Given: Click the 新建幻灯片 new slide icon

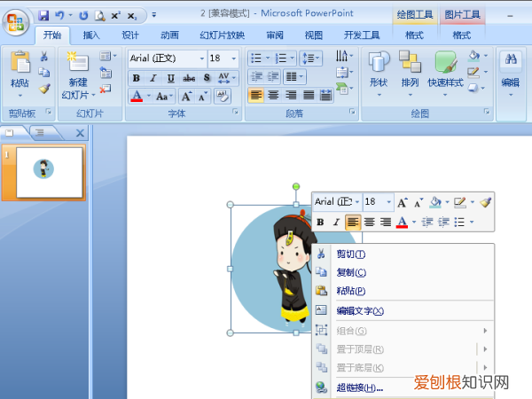Looking at the screenshot, I should click(78, 62).
